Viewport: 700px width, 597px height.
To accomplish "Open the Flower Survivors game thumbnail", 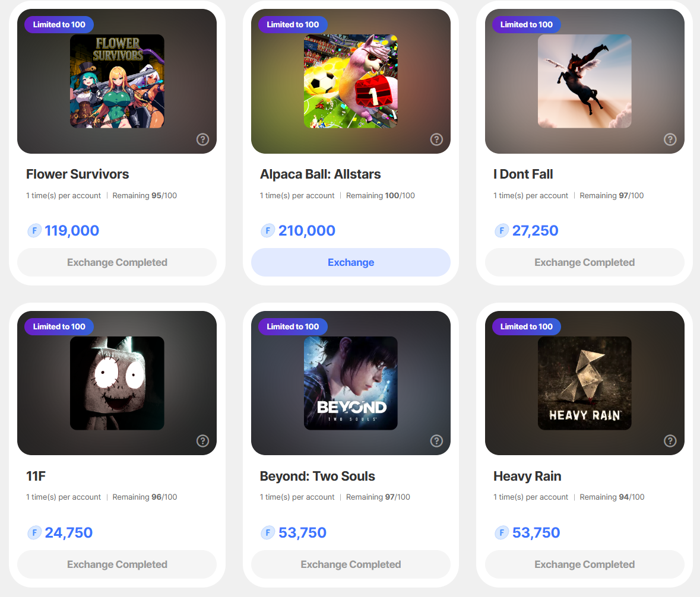I will pyautogui.click(x=117, y=81).
